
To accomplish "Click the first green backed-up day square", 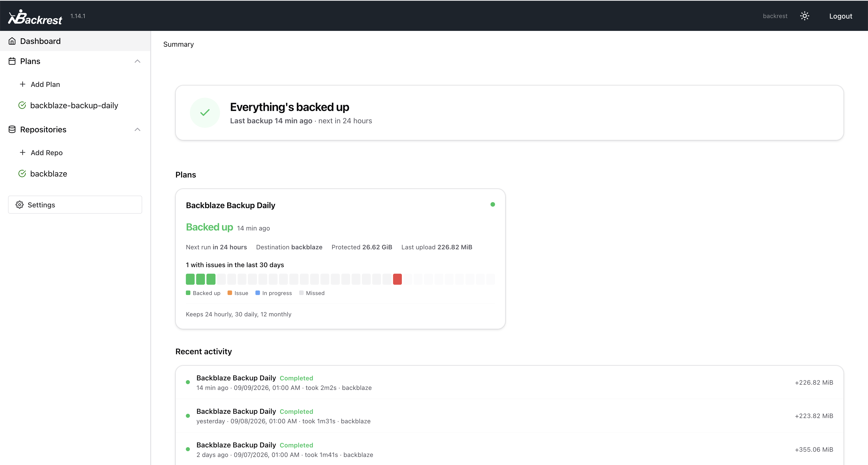I will tap(190, 279).
